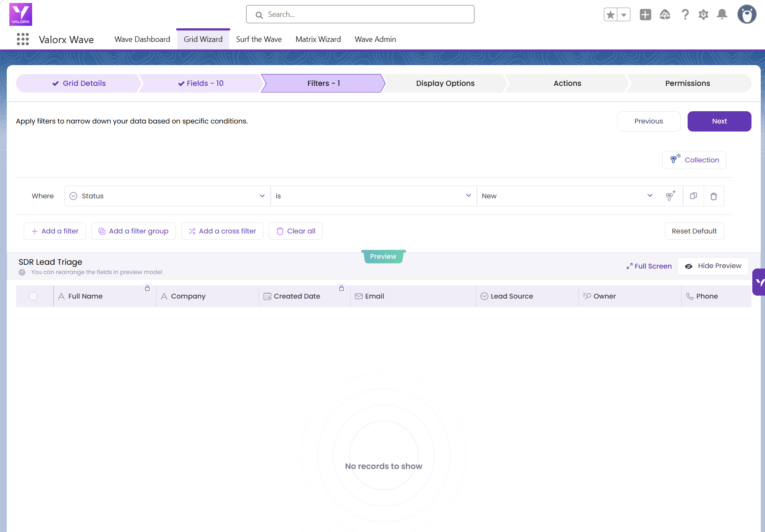Viewport: 765px width, 532px height.
Task: Click the filter value magic-filter icon
Action: [x=670, y=196]
